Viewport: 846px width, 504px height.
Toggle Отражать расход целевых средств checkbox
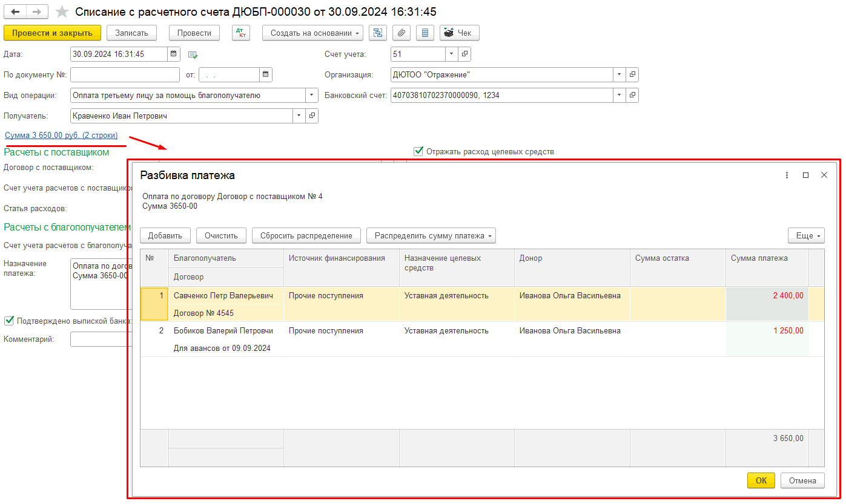[418, 151]
